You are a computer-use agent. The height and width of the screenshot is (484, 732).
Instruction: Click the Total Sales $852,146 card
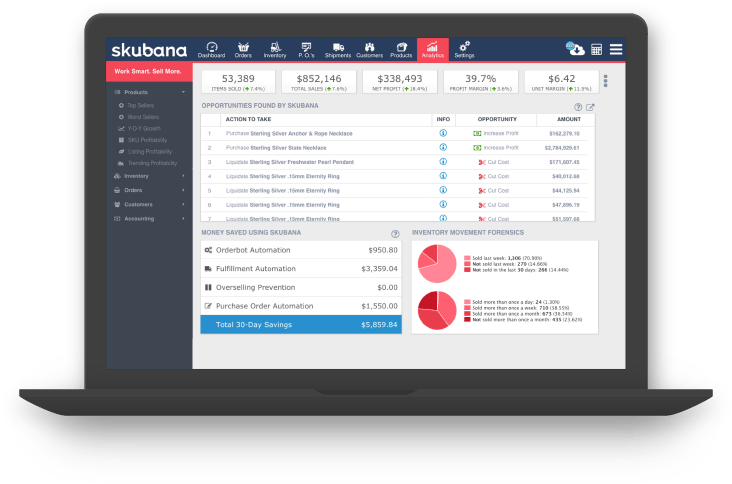pyautogui.click(x=319, y=82)
